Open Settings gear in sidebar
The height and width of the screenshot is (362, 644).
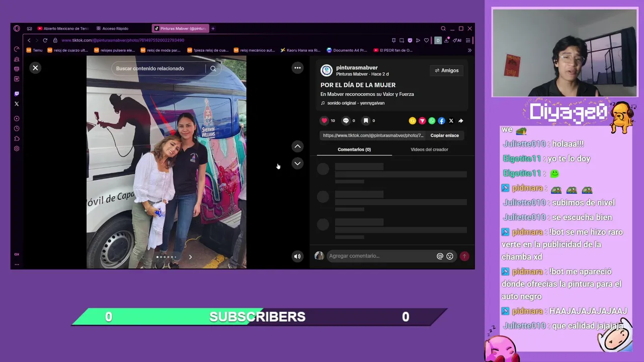(x=17, y=148)
